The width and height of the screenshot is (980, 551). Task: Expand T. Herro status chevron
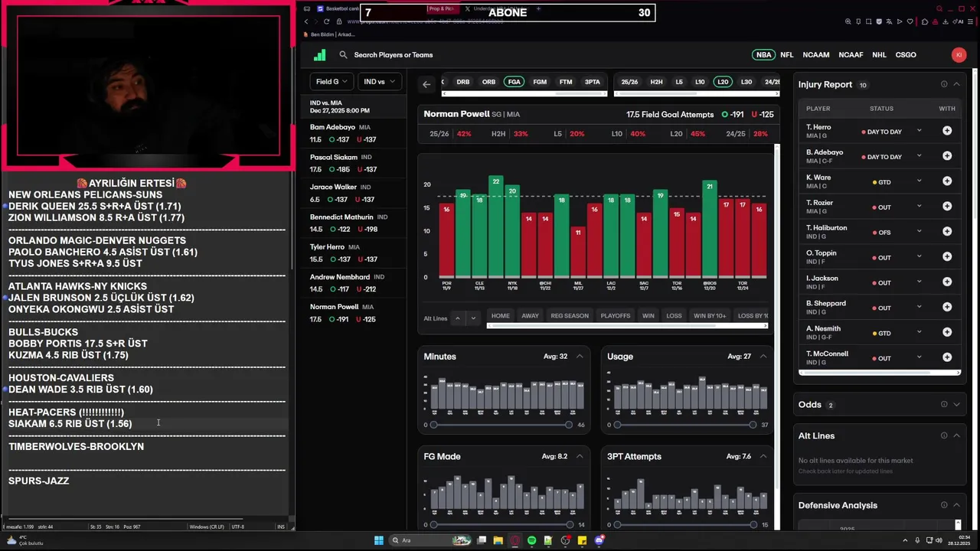point(919,131)
